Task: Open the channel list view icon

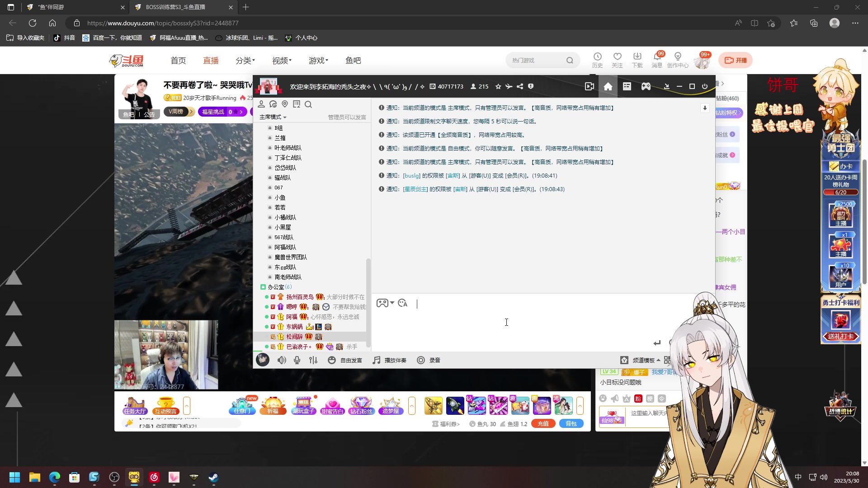Action: coord(627,86)
